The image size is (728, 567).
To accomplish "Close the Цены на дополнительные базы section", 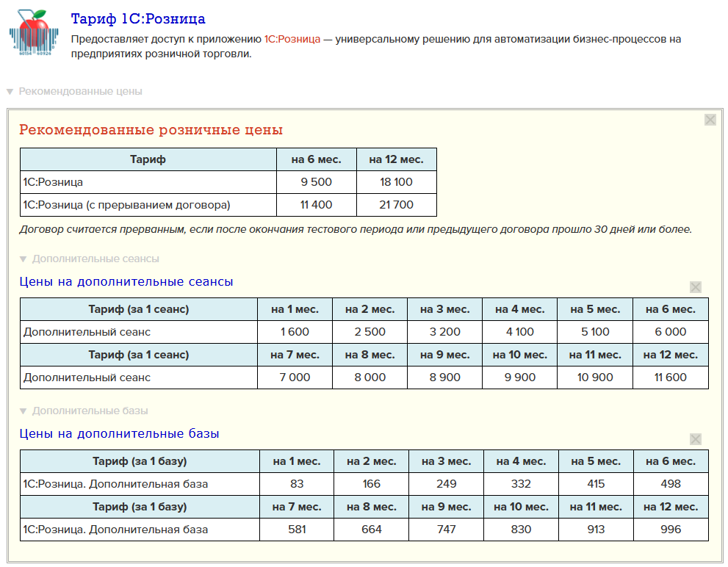I will (695, 439).
